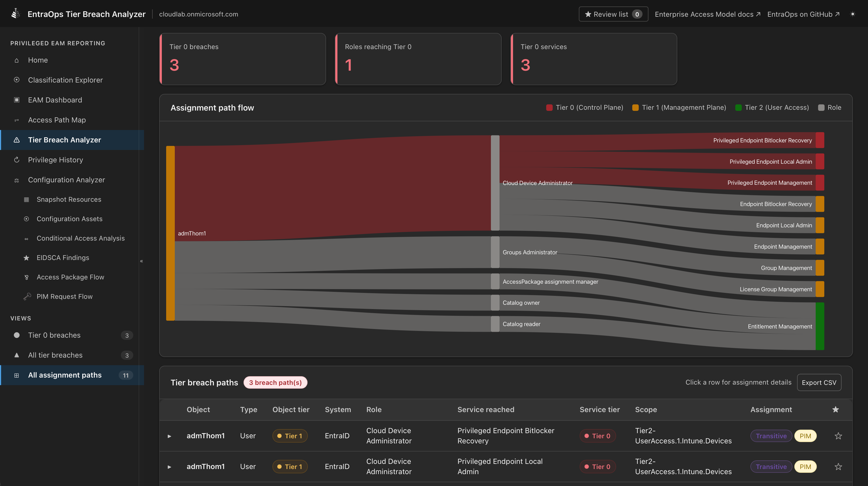The height and width of the screenshot is (486, 868).
Task: Click the Conditional Access Analysis icon
Action: (26, 239)
